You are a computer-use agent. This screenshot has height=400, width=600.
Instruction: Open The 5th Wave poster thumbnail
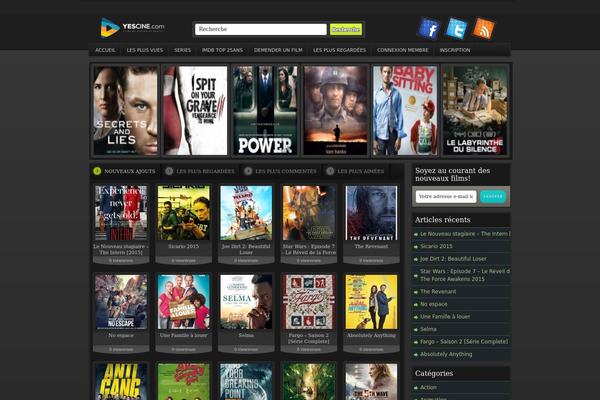click(371, 382)
